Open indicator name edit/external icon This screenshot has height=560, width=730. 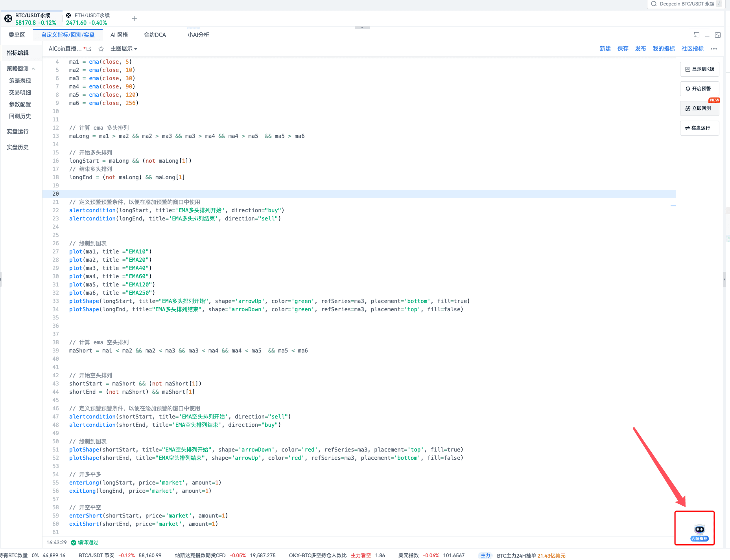(89, 49)
